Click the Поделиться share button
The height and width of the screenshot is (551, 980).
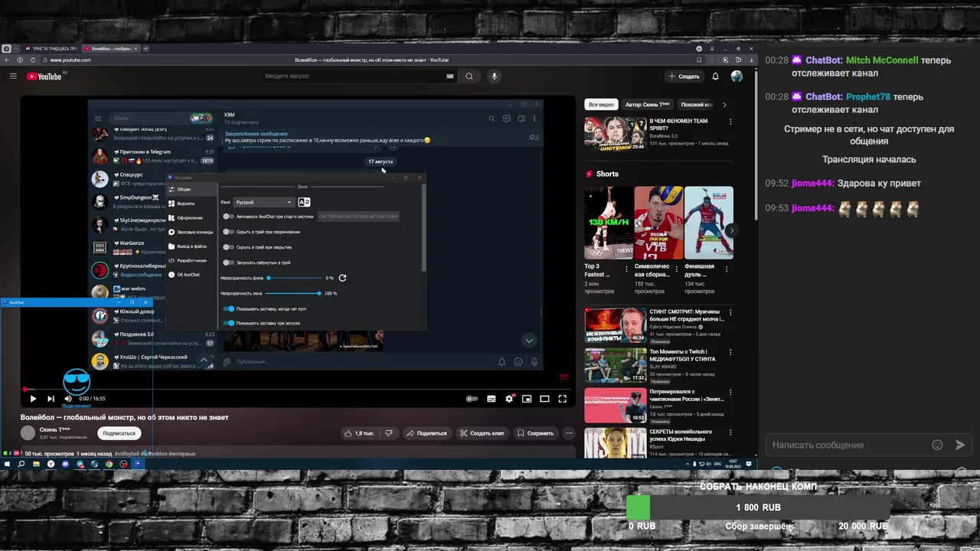click(x=426, y=433)
